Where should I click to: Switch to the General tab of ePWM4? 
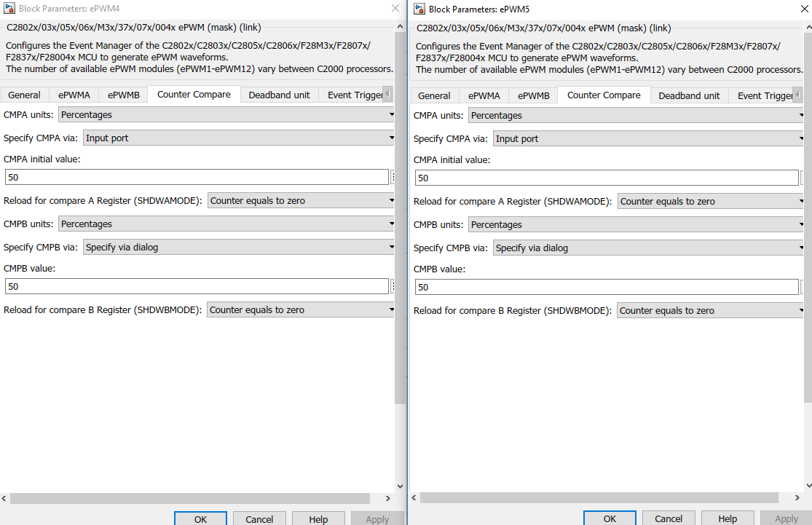click(x=25, y=95)
